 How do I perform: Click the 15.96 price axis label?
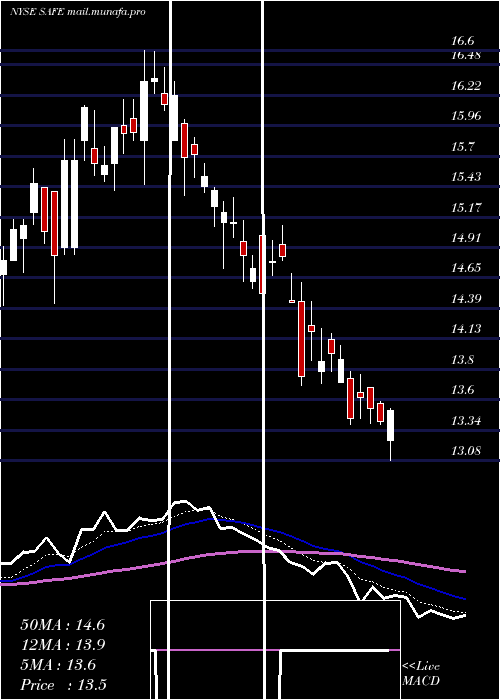(x=466, y=116)
